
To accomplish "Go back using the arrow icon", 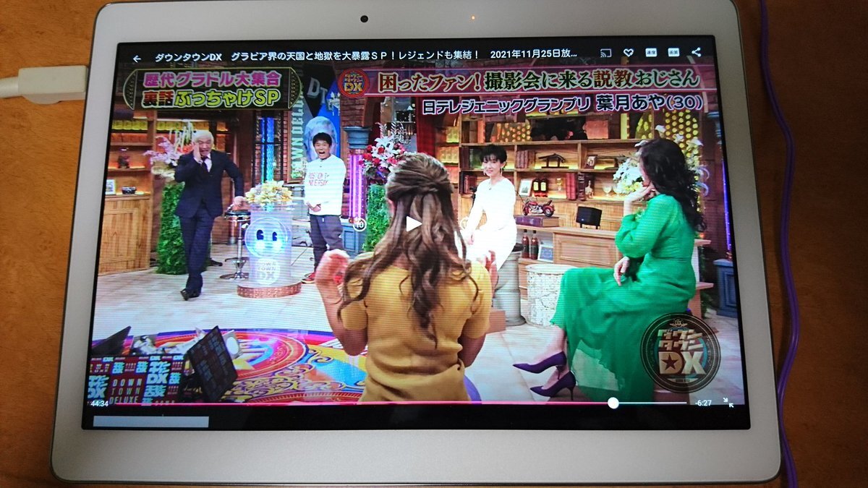I will (136, 58).
